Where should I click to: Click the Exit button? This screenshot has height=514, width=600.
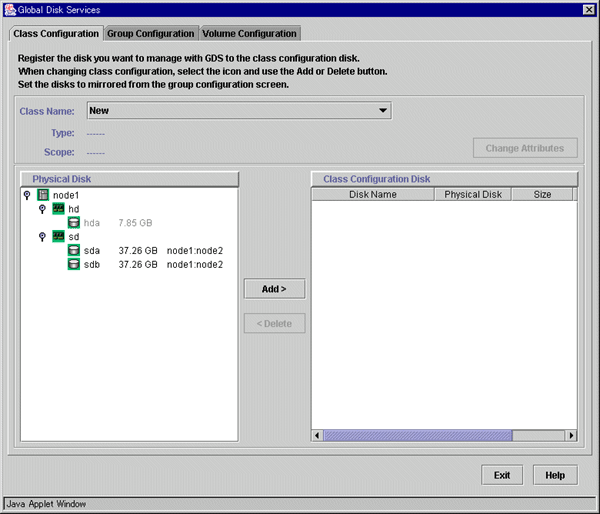tap(502, 475)
